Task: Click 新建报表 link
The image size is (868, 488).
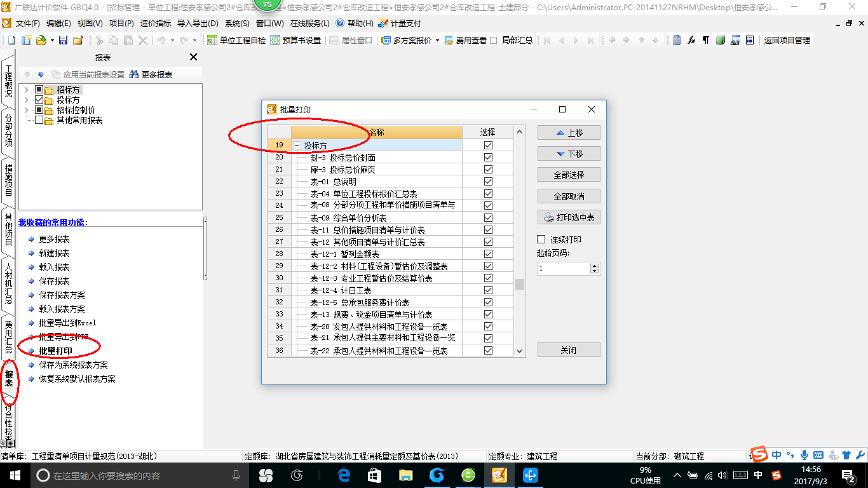Action: point(54,253)
